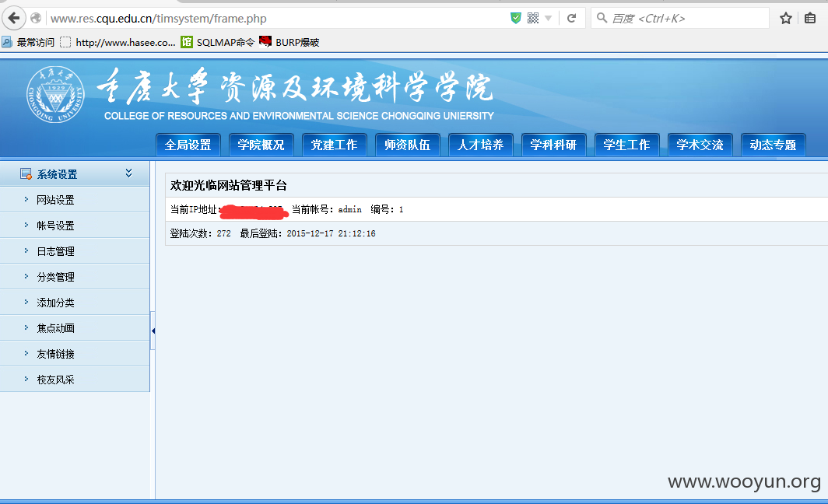The height and width of the screenshot is (504, 828).
Task: Click the arrow bullet beside 友情链接
Action: pyautogui.click(x=26, y=353)
